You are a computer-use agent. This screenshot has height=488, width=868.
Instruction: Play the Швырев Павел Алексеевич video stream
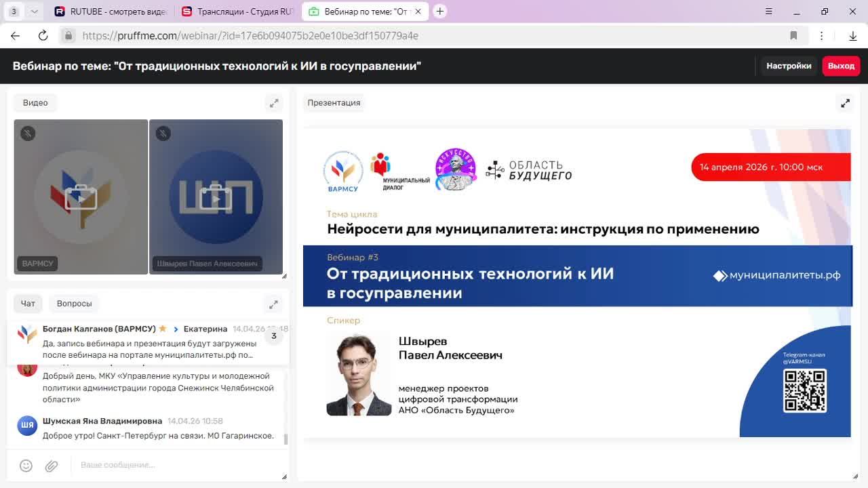point(216,198)
